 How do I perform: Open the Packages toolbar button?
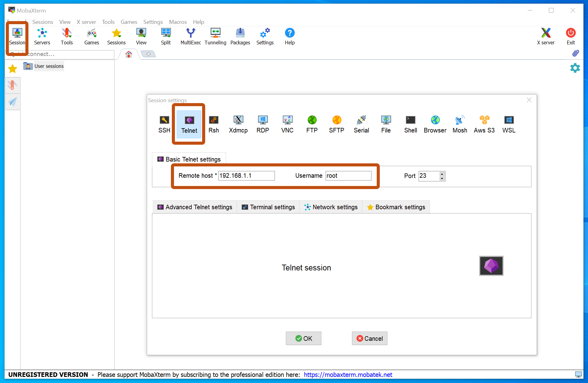[x=240, y=36]
